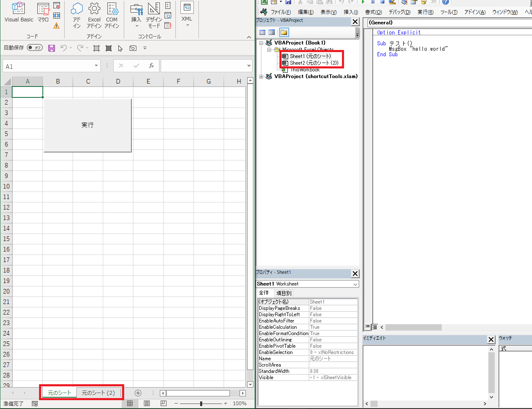Click the Toggle Folders icon in Project pane
The height and width of the screenshot is (409, 532).
(x=284, y=32)
